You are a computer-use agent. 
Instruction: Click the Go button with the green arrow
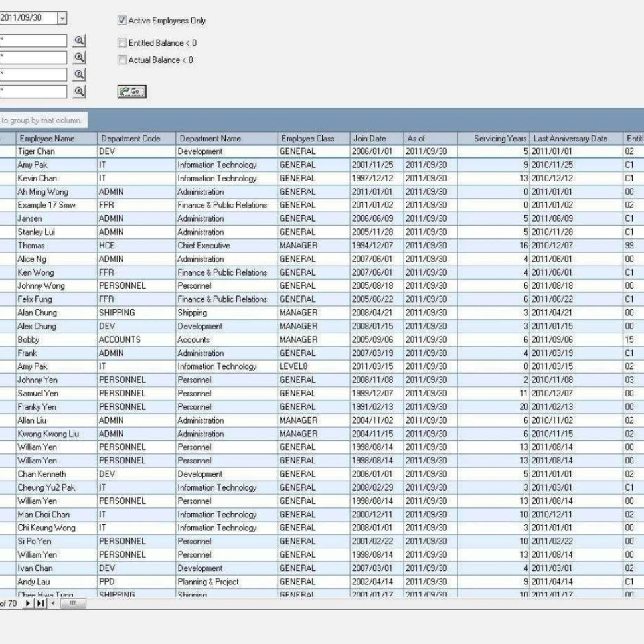click(131, 92)
